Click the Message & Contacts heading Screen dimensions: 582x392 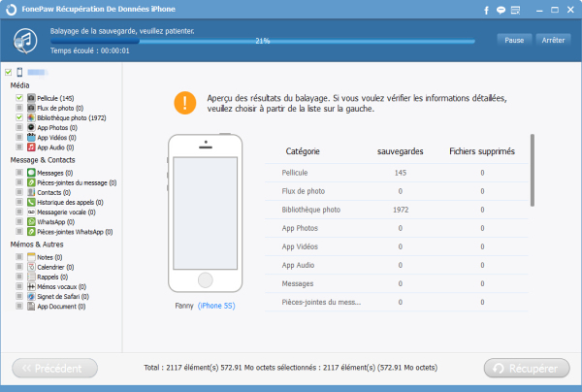(43, 160)
